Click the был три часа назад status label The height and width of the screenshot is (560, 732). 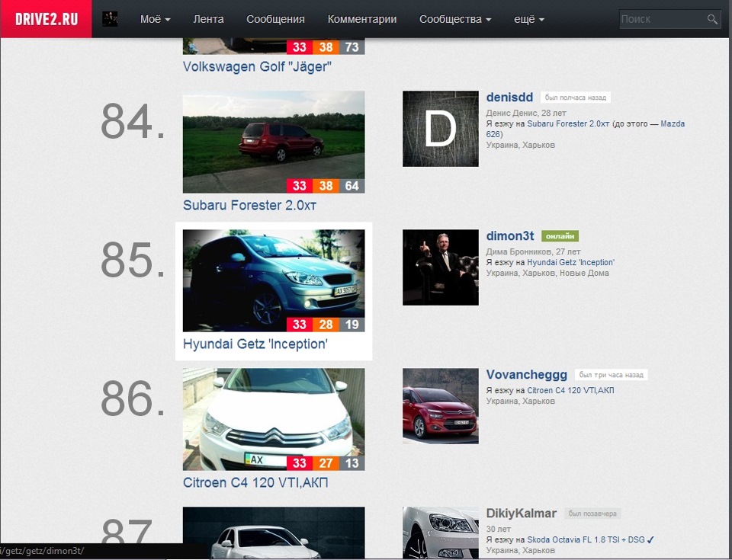pyautogui.click(x=611, y=375)
